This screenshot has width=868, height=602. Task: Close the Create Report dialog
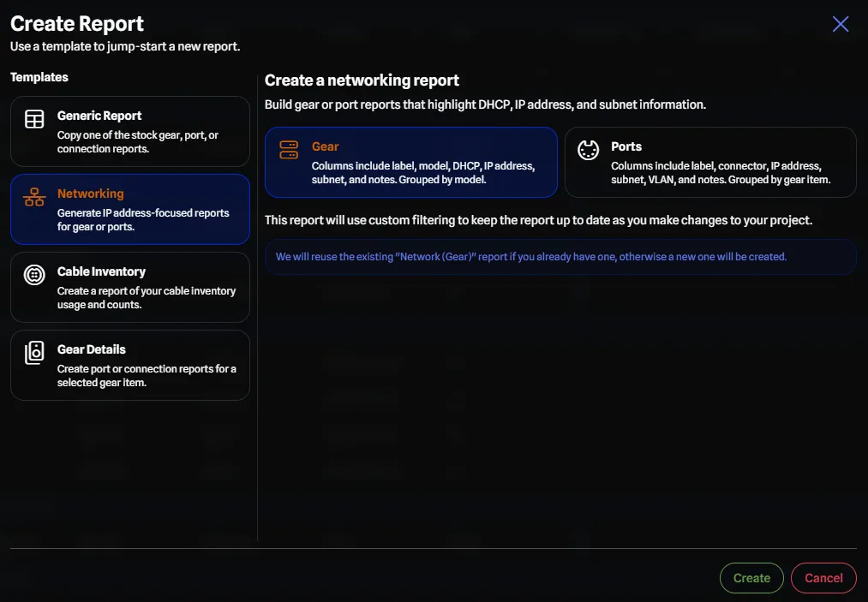[841, 24]
